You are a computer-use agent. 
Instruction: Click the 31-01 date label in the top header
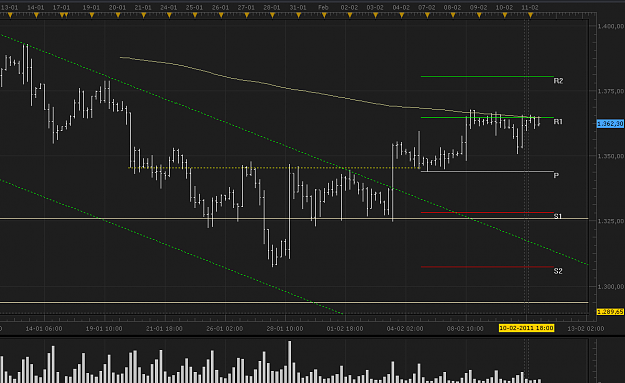point(298,8)
